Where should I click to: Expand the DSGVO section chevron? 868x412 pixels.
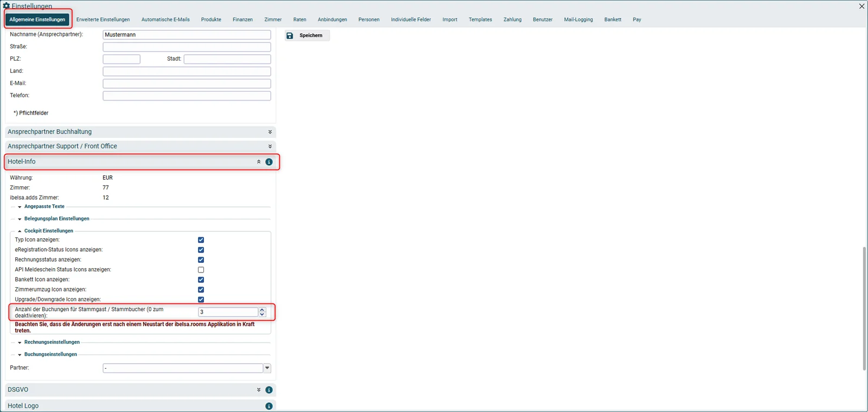point(259,390)
